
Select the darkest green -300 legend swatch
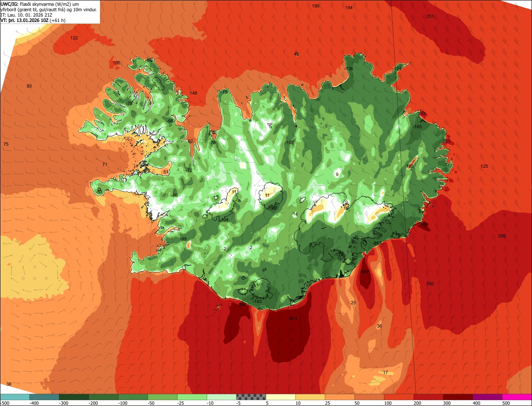[x=74, y=397]
